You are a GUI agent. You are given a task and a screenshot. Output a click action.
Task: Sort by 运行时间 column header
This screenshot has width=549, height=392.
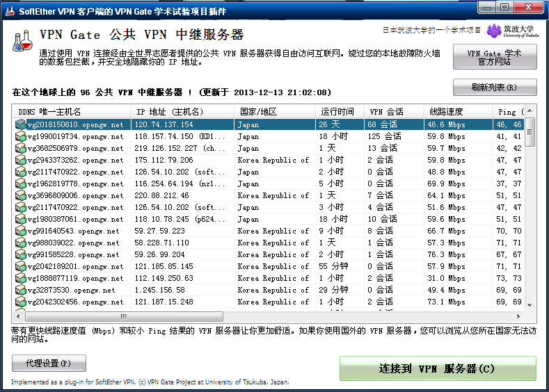point(340,112)
